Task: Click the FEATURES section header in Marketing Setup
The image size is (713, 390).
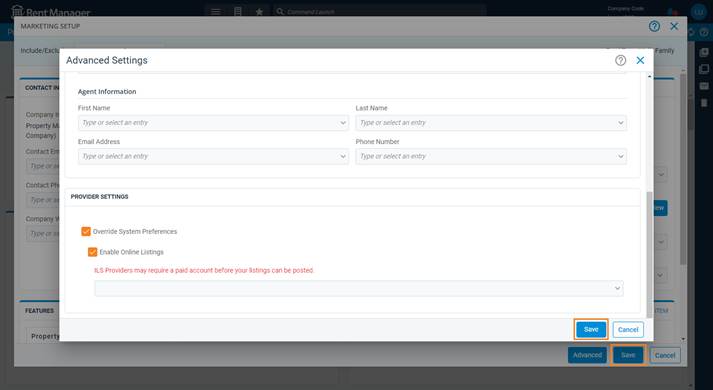Action: pos(40,310)
